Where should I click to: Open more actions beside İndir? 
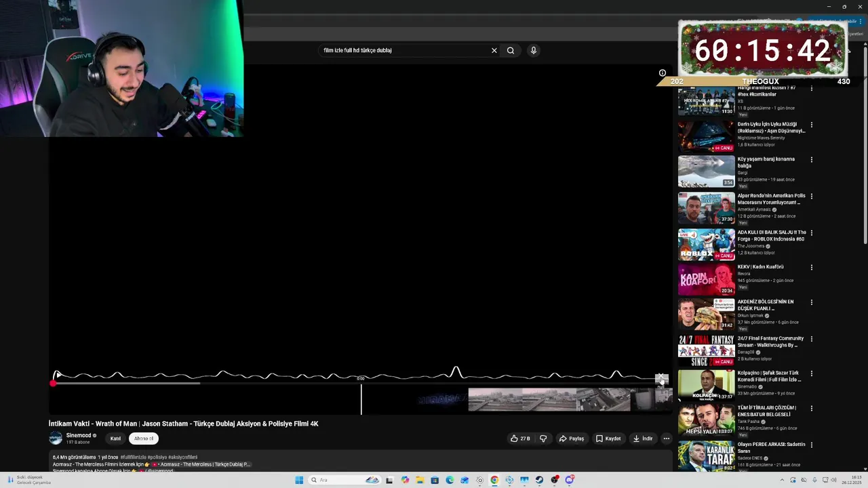click(666, 439)
